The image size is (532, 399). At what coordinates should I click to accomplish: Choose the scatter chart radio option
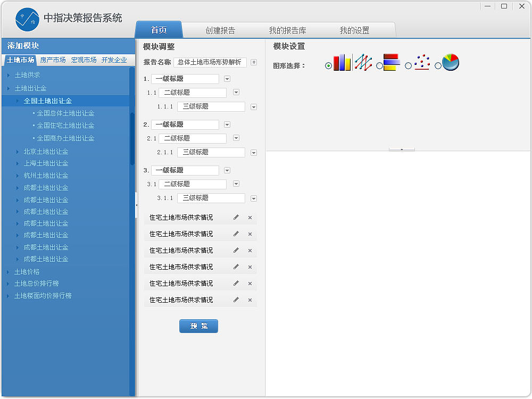tap(408, 65)
